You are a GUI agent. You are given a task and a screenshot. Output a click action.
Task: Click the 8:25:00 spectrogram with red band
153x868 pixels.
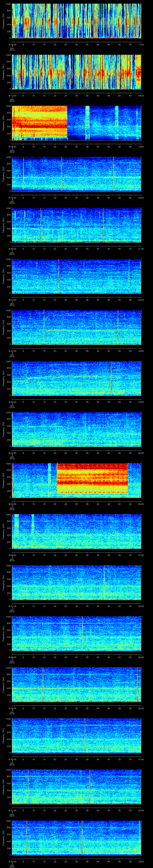pyautogui.click(x=77, y=481)
